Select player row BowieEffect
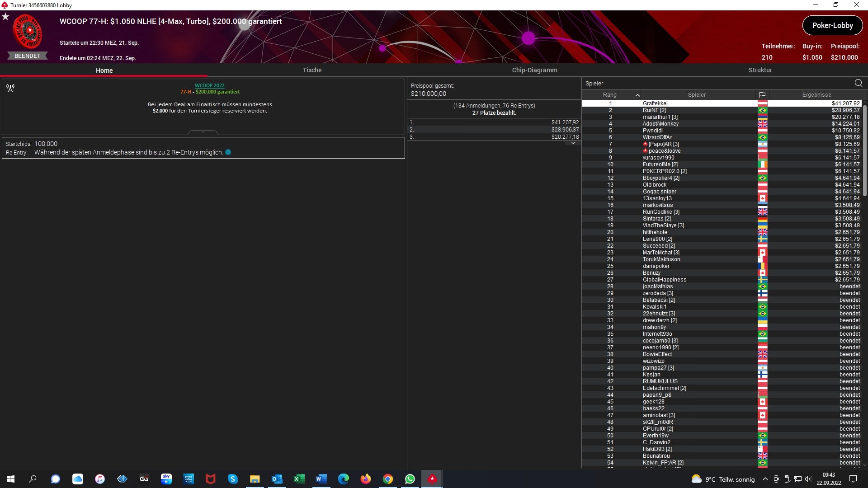Viewport: 868px width, 488px height. pos(722,354)
